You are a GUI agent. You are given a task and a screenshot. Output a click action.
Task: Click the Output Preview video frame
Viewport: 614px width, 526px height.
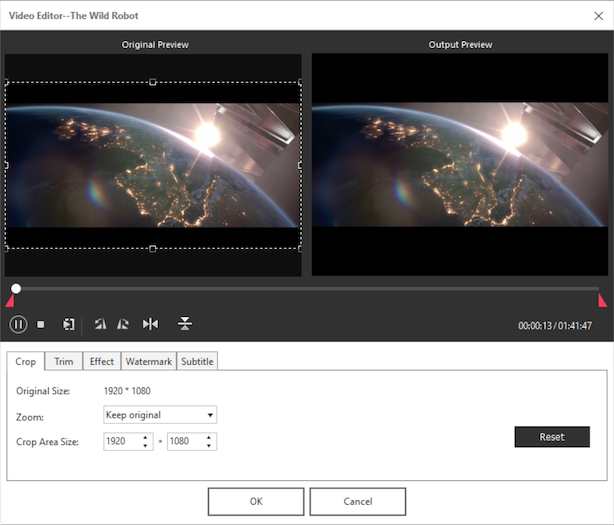(x=460, y=164)
